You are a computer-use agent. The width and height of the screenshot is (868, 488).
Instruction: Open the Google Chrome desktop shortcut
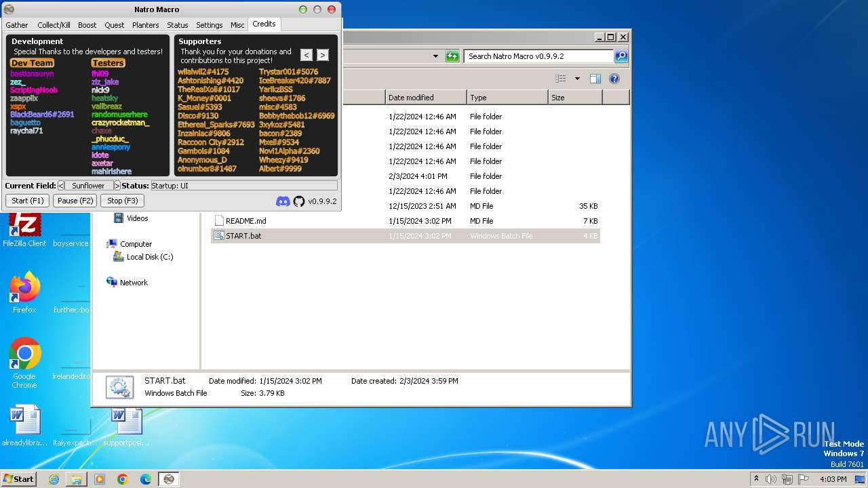click(x=24, y=363)
